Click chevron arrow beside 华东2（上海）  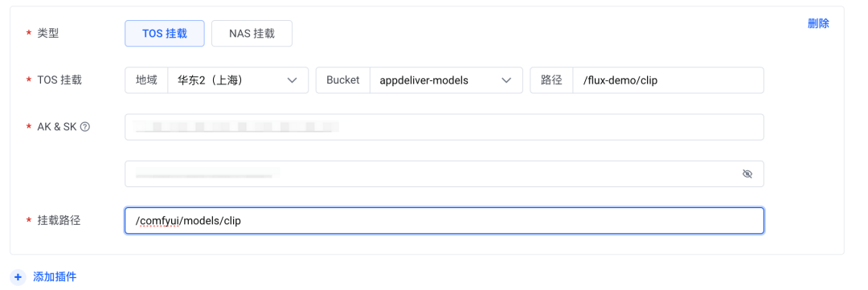pyautogui.click(x=293, y=80)
